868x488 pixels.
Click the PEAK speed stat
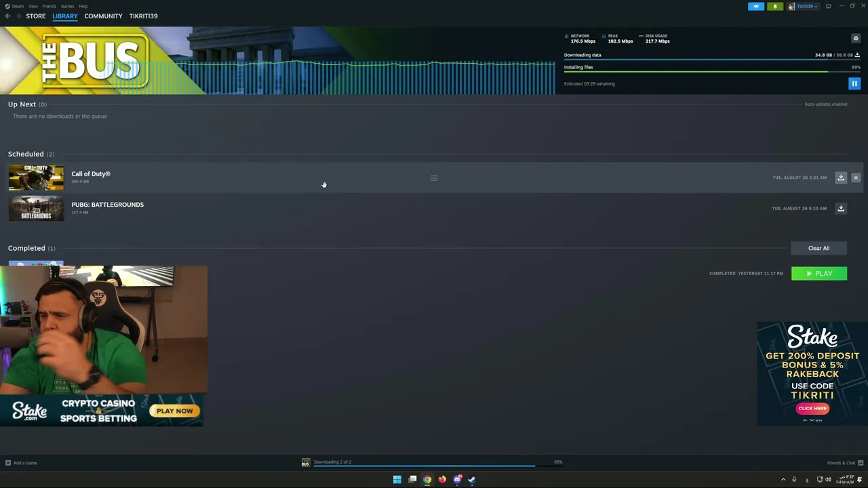click(618, 39)
